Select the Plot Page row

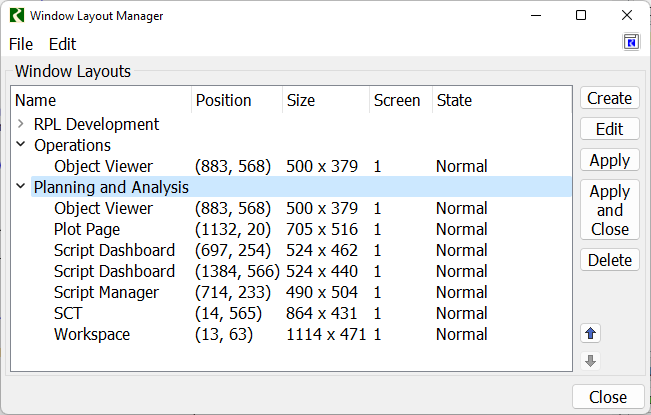(x=86, y=229)
